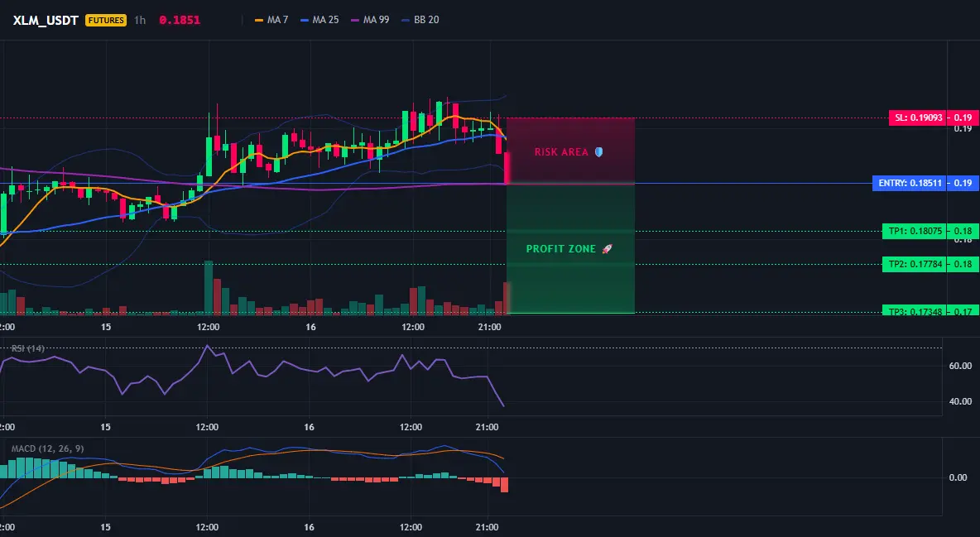
Task: Click 21:00 on the MACD time axis
Action: [487, 527]
